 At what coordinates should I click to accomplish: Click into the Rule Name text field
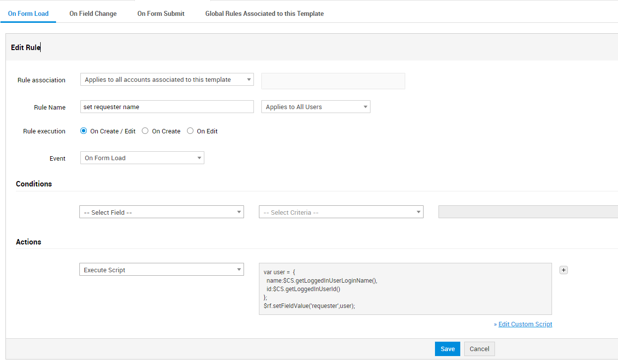tap(167, 107)
